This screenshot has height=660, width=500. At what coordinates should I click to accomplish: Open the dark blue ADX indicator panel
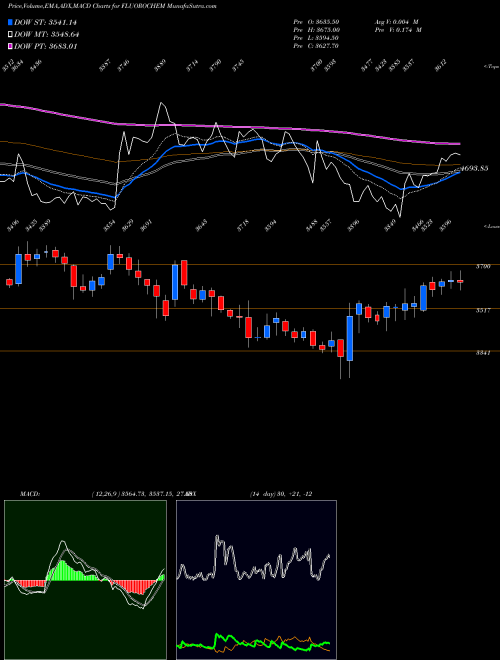tap(257, 580)
